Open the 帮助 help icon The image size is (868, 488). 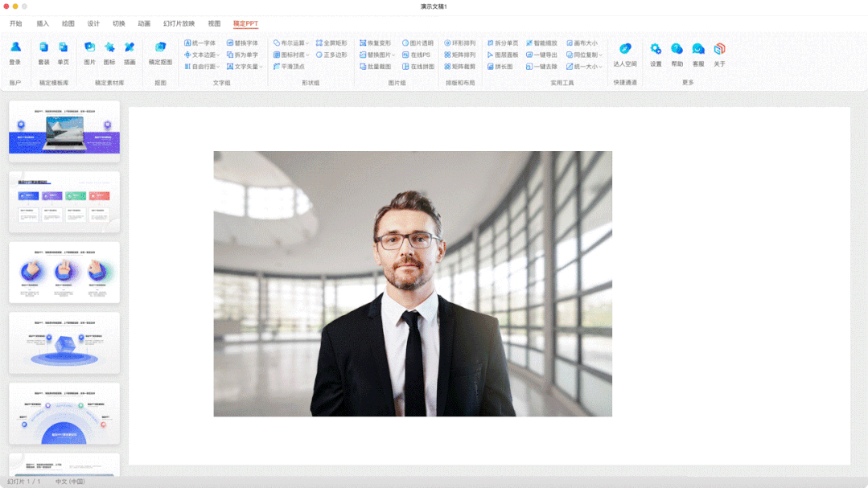[x=677, y=49]
